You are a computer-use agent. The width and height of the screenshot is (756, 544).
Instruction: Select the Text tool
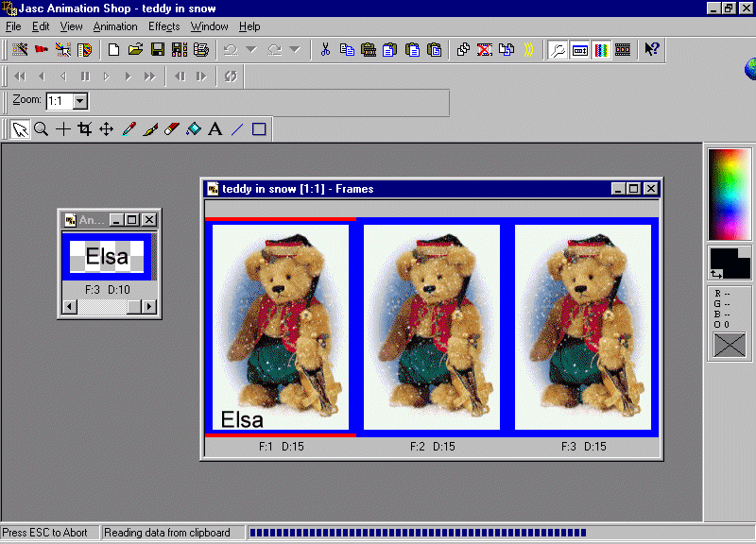pos(215,129)
